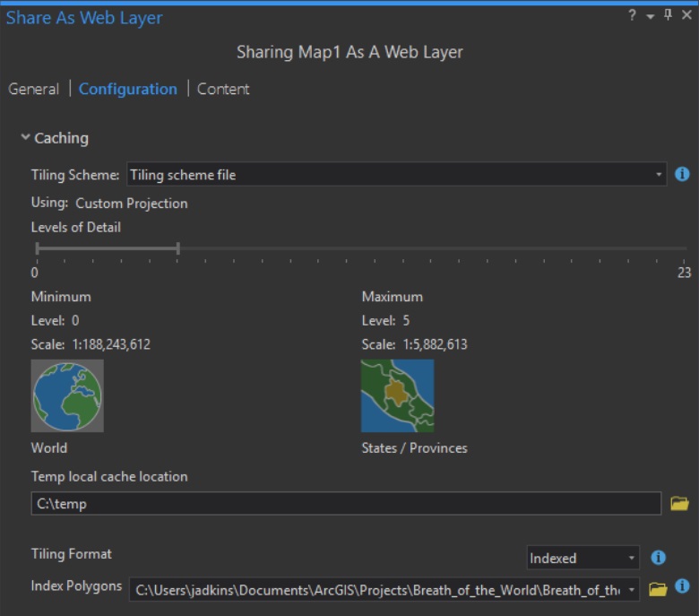Image resolution: width=699 pixels, height=616 pixels.
Task: Switch to the General tab
Action: point(33,89)
